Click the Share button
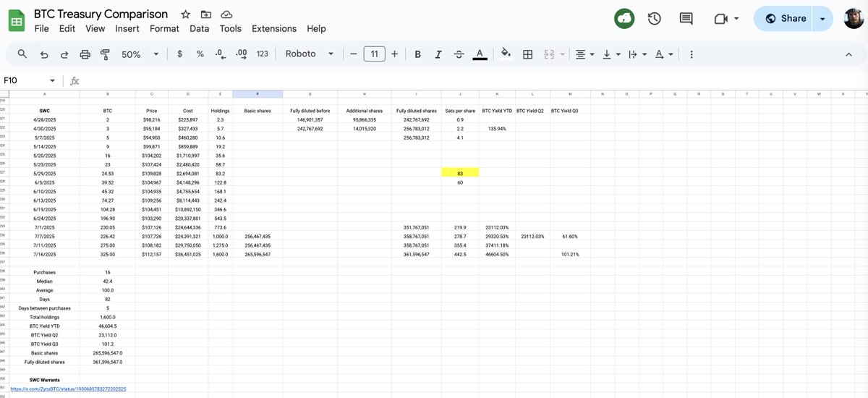868x398 pixels. 783,19
